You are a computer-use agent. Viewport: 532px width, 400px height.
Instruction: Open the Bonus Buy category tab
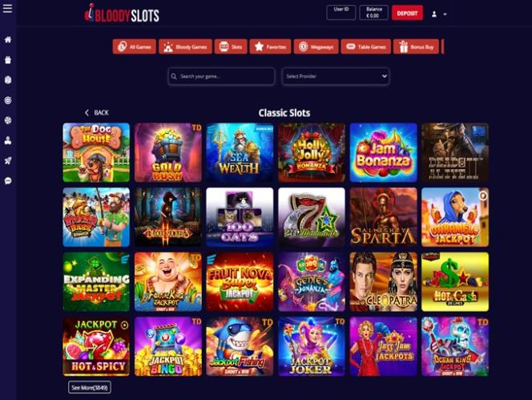[x=416, y=46]
